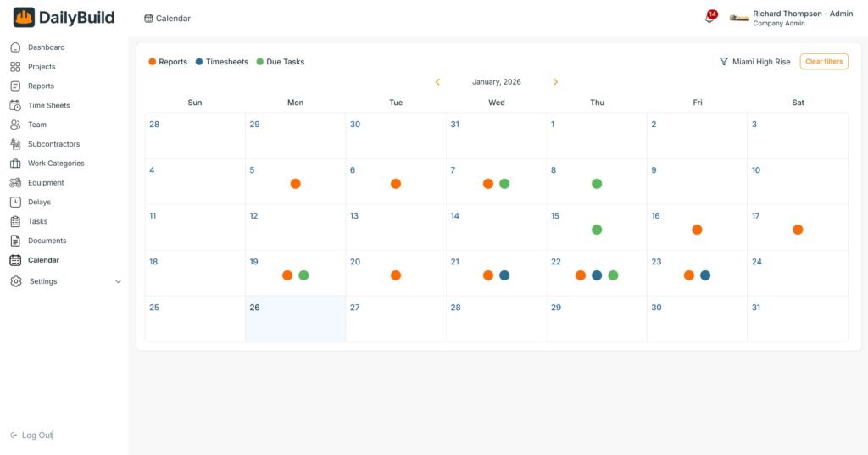Toggle the Due Tasks legend filter

280,62
